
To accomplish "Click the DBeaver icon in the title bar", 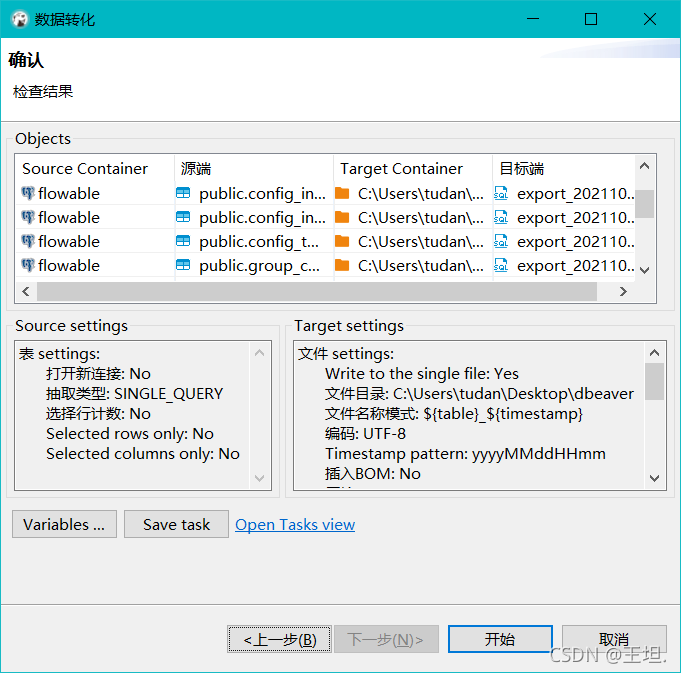I will click(20, 19).
